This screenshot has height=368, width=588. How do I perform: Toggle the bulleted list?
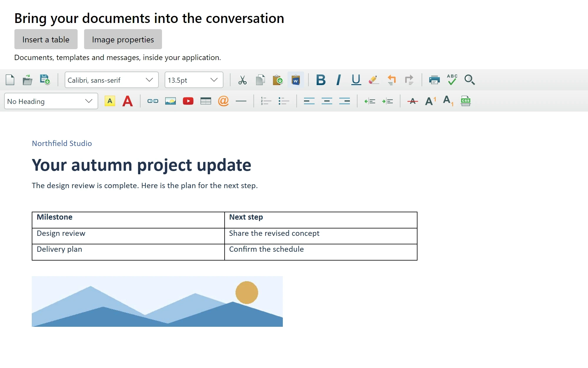[x=284, y=101]
